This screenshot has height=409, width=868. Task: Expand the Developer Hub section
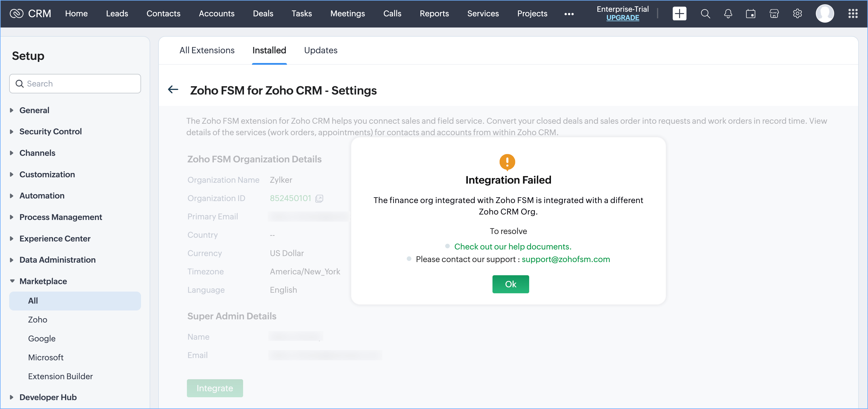[48, 397]
